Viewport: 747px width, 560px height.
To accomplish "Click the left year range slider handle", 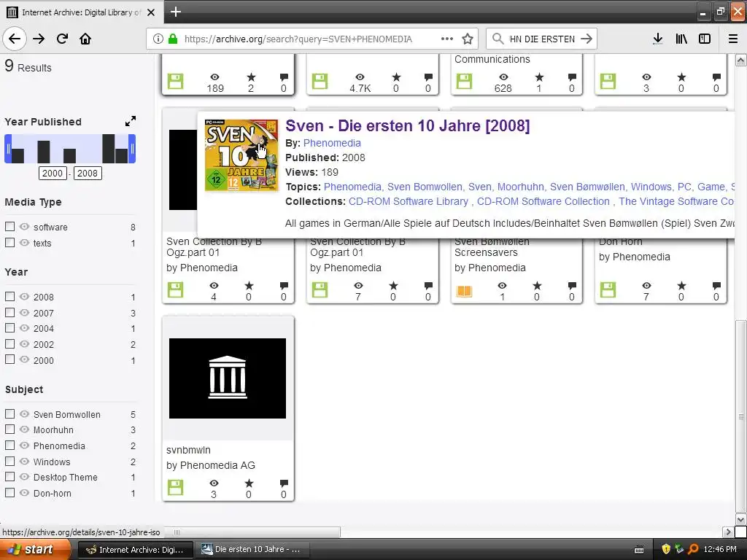I will (x=7, y=149).
